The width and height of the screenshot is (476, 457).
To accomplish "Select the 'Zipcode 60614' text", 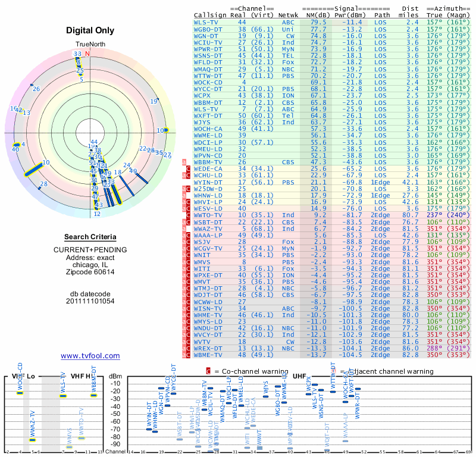I will 90,272.
